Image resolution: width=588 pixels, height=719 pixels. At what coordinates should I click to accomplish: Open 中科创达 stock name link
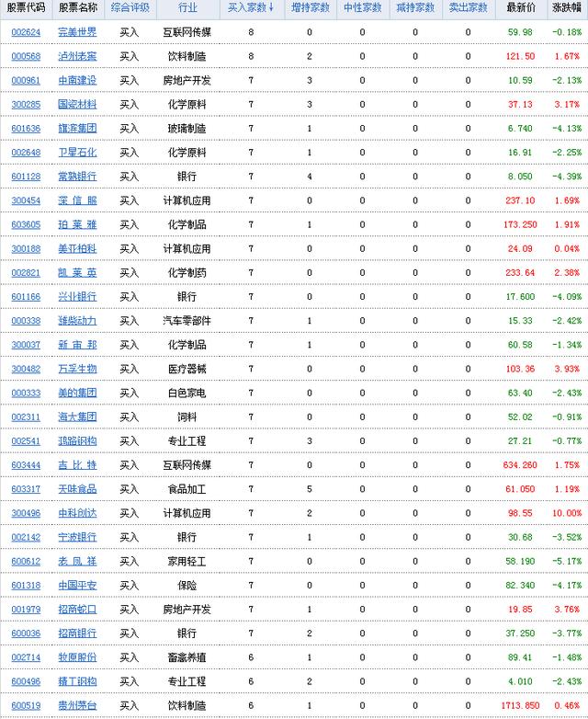pyautogui.click(x=77, y=513)
